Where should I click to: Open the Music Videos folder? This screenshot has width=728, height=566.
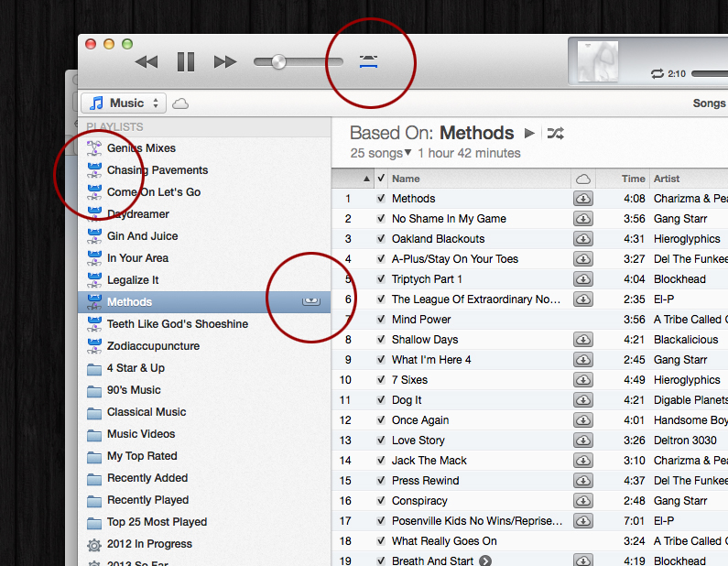[204, 434]
